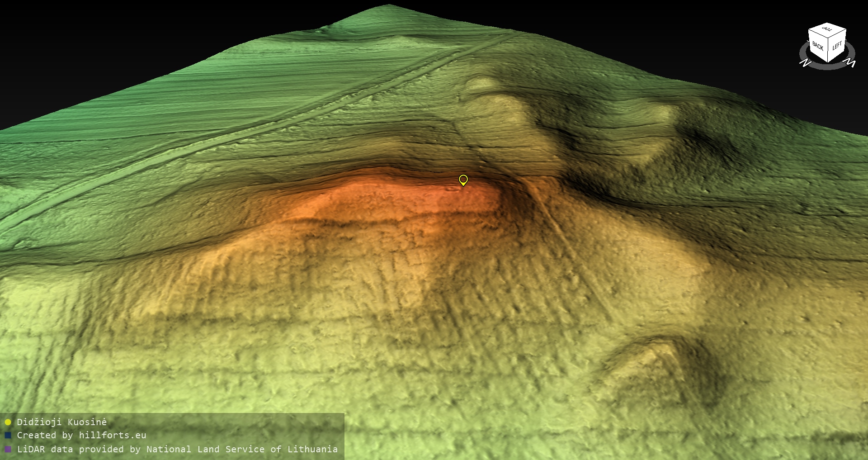
Task: Click the yellow dot beside Didžioji Kuosinė
Action: coord(8,422)
